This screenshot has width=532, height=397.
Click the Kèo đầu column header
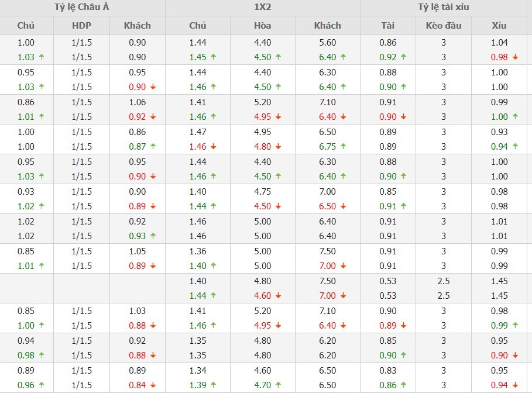click(444, 26)
